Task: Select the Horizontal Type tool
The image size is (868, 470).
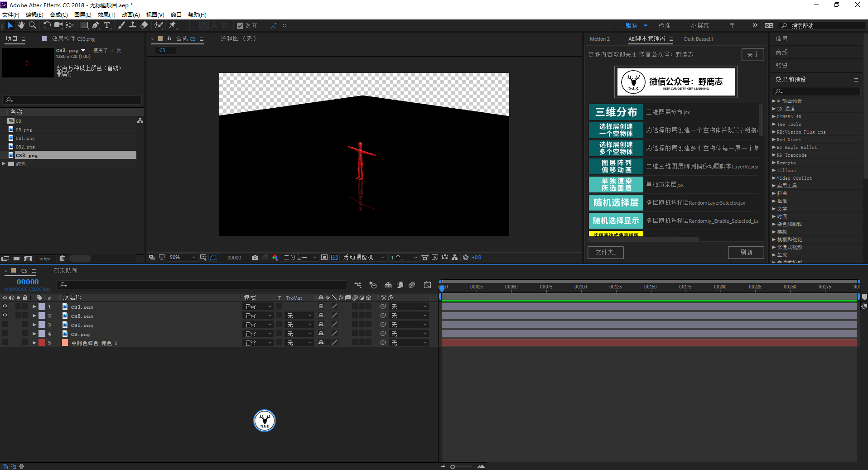Action: [x=107, y=25]
